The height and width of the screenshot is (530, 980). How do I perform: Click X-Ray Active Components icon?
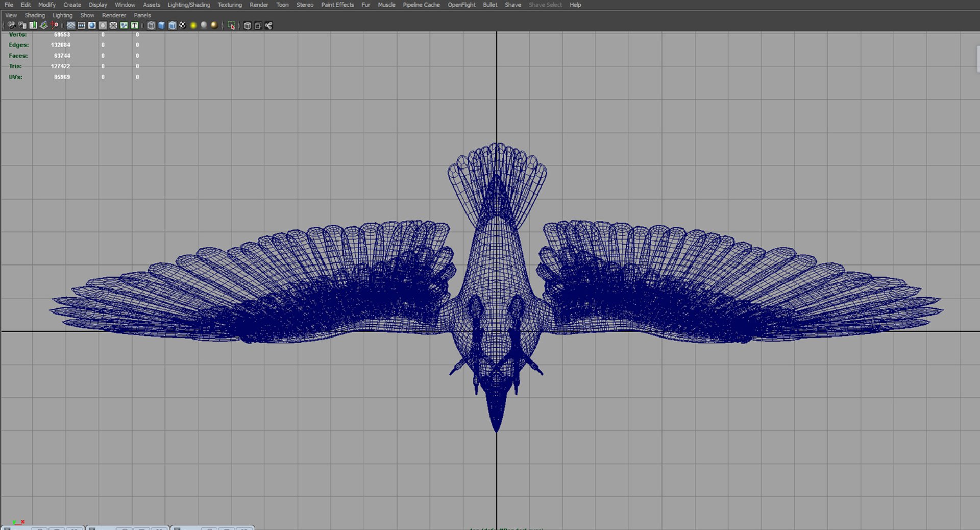click(x=258, y=25)
